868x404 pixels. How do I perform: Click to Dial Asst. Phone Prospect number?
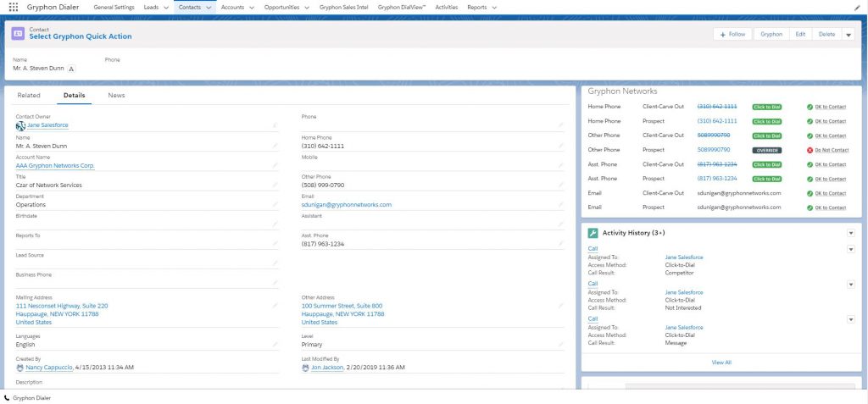pos(766,179)
